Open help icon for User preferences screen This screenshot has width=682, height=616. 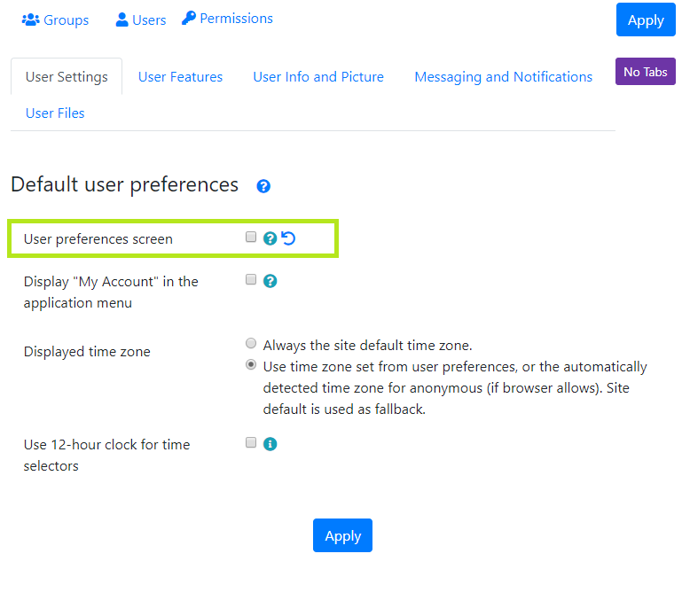(x=270, y=238)
